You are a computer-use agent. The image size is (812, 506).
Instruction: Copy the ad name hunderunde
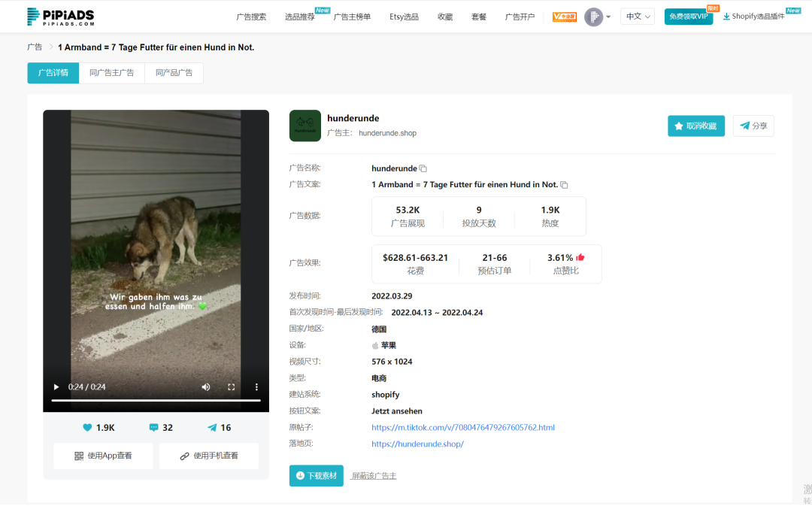423,168
